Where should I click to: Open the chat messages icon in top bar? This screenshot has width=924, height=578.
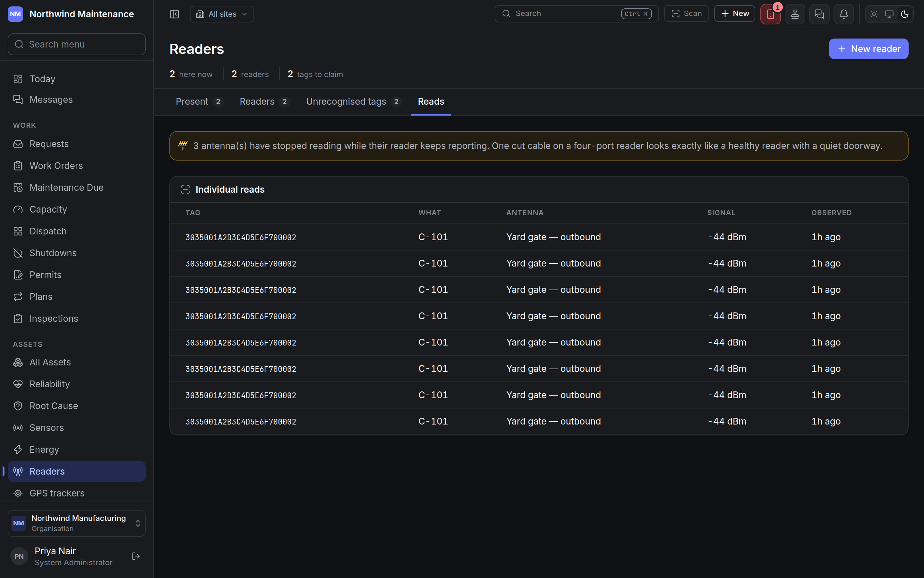(819, 14)
